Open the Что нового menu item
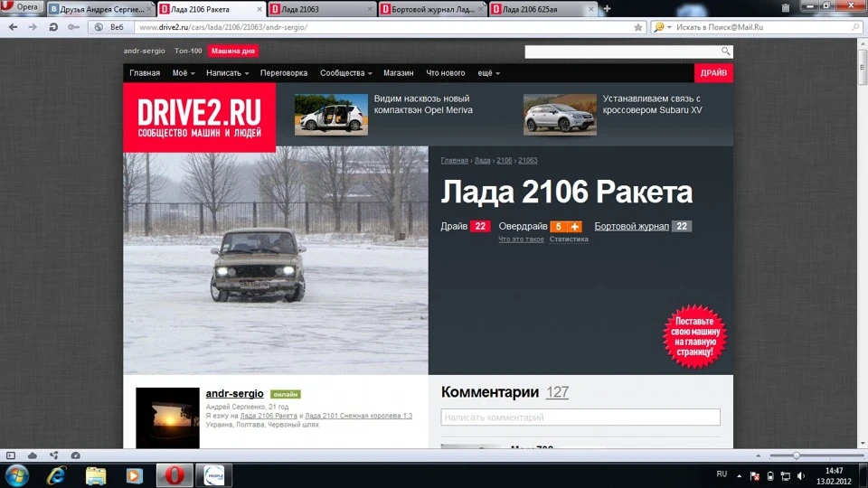This screenshot has width=868, height=488. (446, 73)
